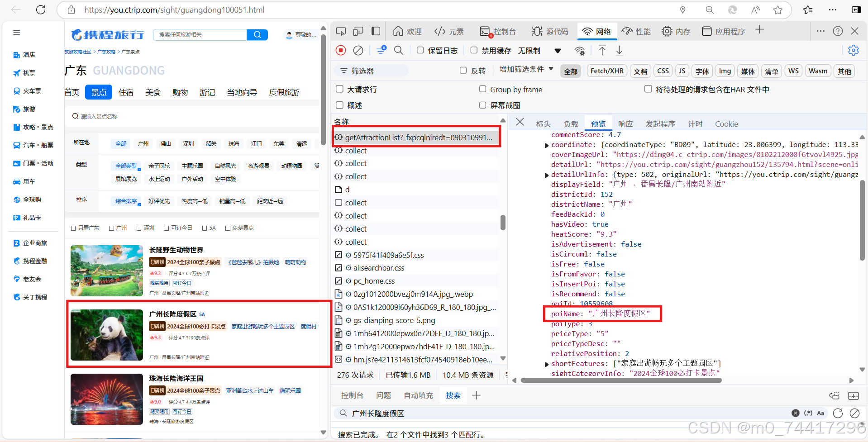Enable the 禁用缓存 checkbox
The image size is (868, 442).
(474, 50)
